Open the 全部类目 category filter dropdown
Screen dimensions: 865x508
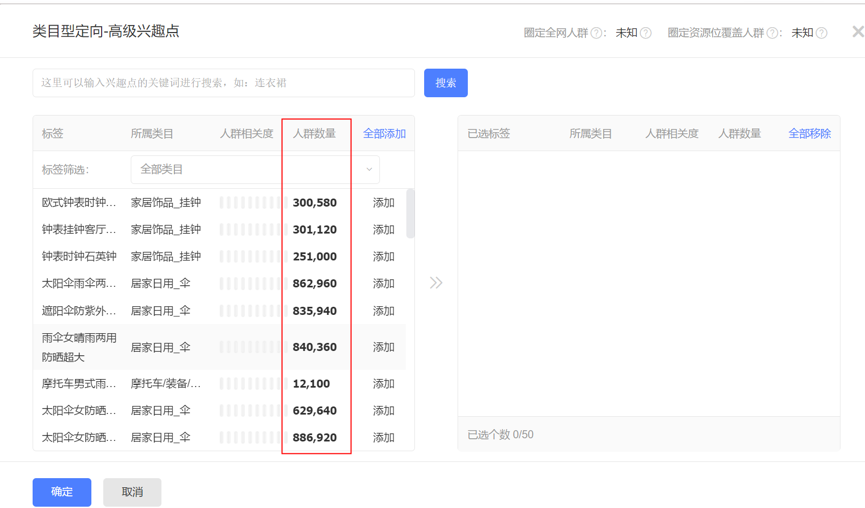click(x=255, y=169)
